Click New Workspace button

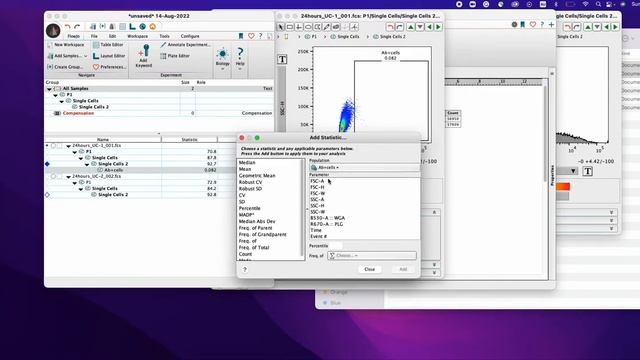click(x=66, y=45)
